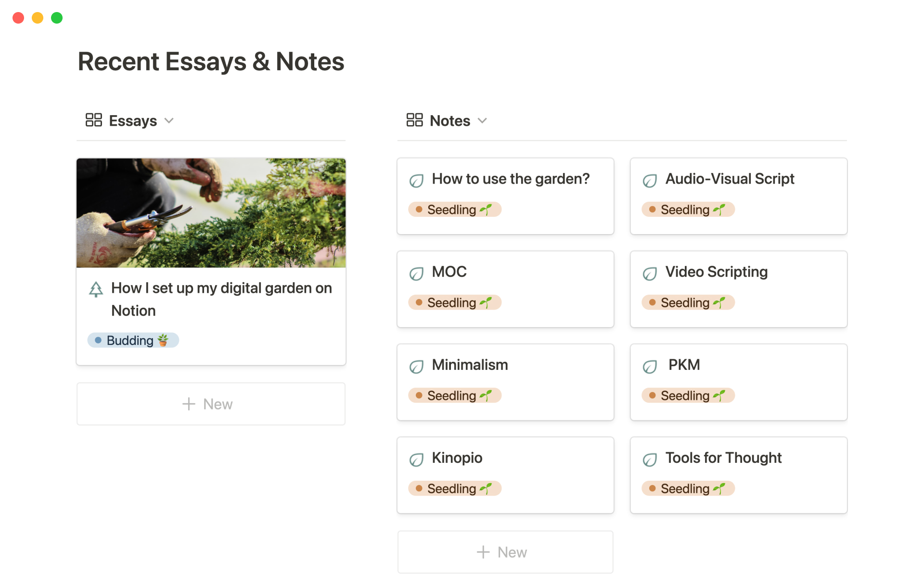Click the leaf icon beside Video Scripting
924x578 pixels.
click(650, 274)
